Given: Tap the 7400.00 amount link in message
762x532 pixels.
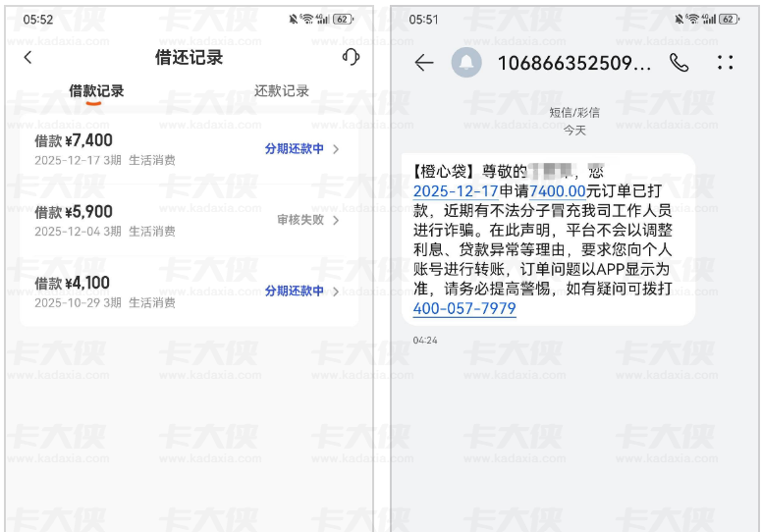Looking at the screenshot, I should [558, 191].
